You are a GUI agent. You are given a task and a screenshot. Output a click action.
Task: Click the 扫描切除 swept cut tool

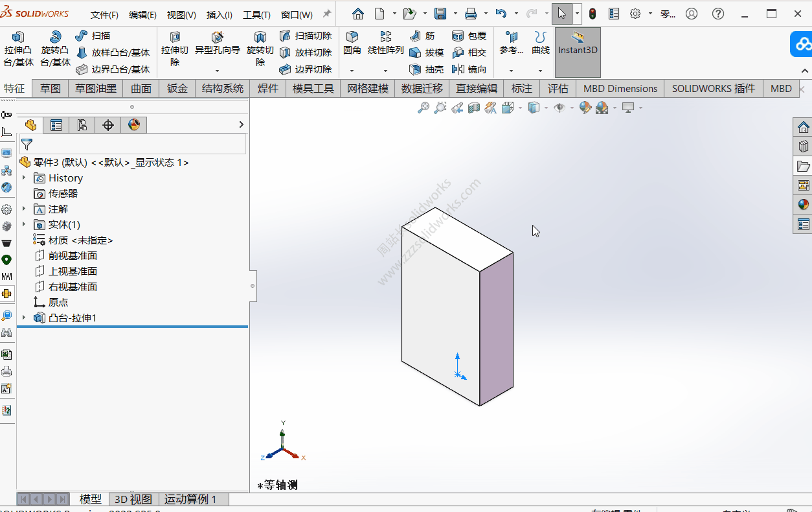305,36
